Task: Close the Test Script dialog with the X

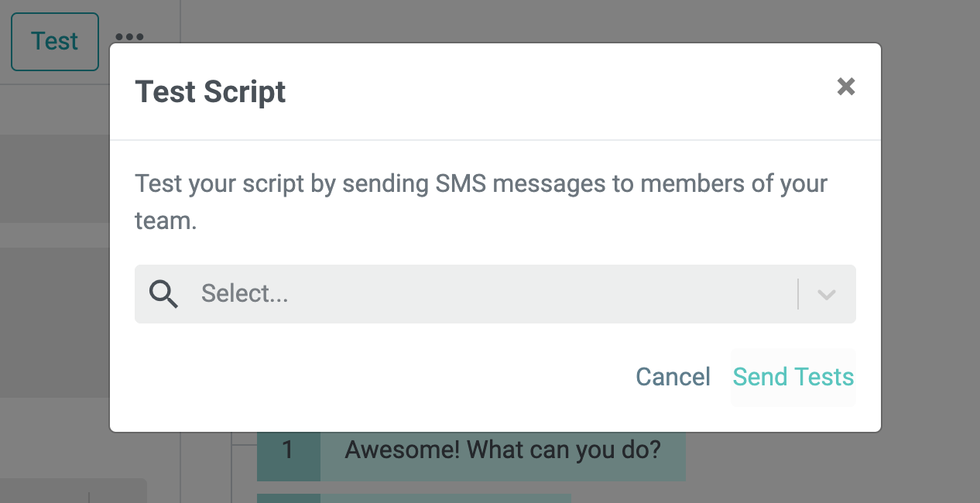Action: coord(846,87)
